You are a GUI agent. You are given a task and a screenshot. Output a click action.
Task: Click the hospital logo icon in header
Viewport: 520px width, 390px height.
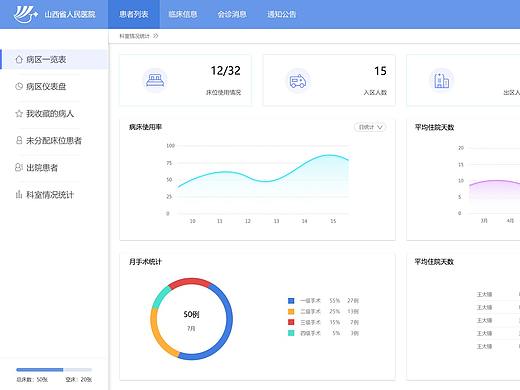click(x=26, y=14)
